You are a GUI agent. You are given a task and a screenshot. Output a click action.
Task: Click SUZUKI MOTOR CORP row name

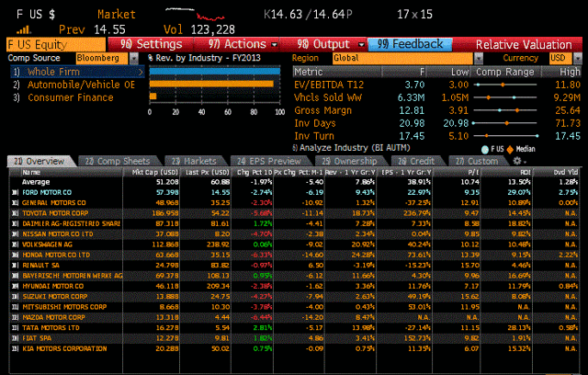(55, 297)
